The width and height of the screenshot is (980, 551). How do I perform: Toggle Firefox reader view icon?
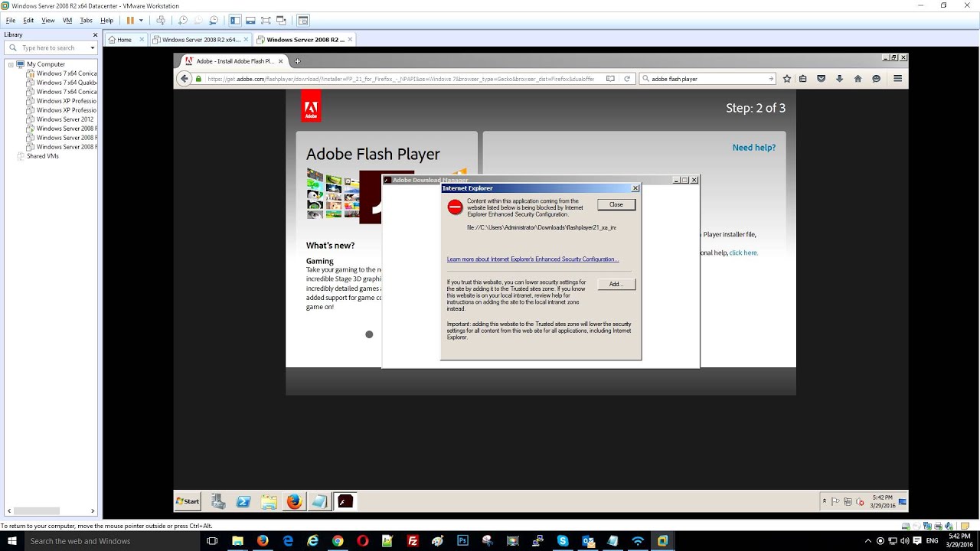tap(610, 79)
